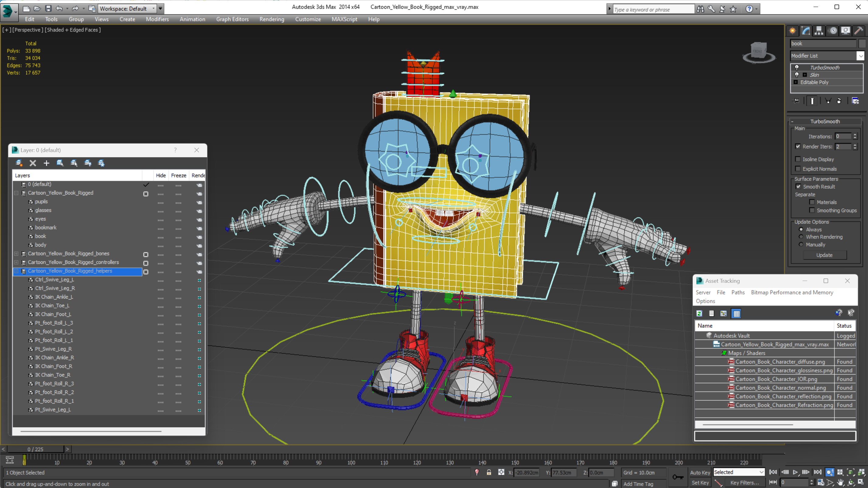Open the Utilities command panel tab
Screen dimensions: 868x488
[859, 31]
